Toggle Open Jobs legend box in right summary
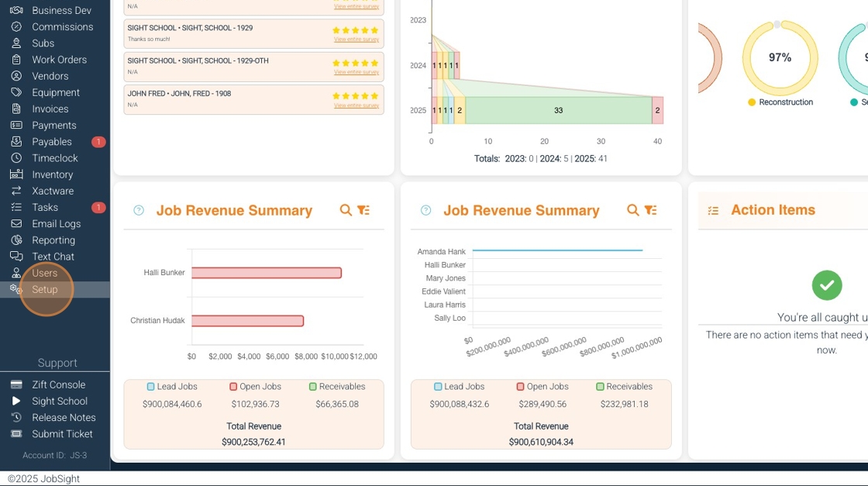The width and height of the screenshot is (868, 486). [520, 386]
